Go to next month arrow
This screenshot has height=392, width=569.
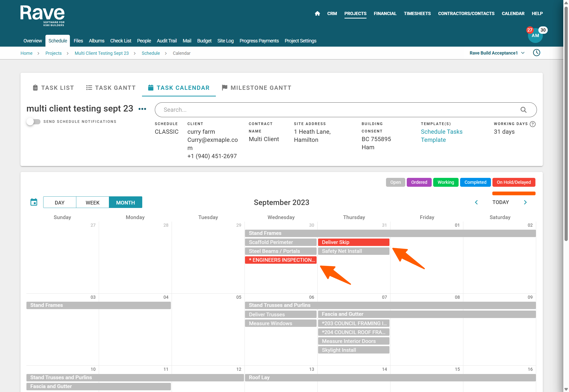pyautogui.click(x=525, y=202)
